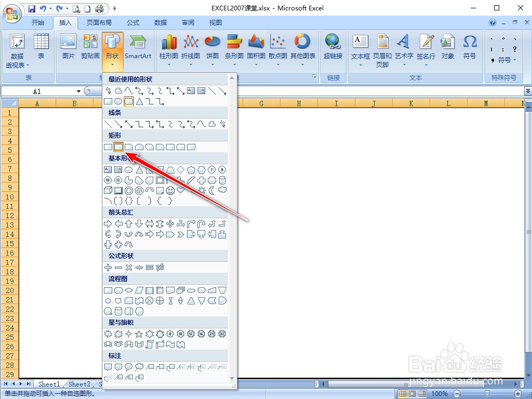Switch to Page Layout view in status bar

point(412,394)
